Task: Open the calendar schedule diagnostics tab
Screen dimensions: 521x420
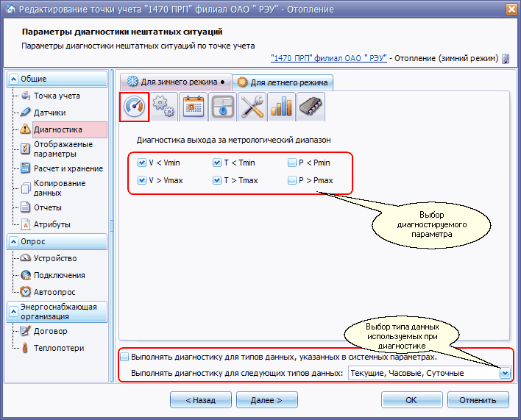Action: pyautogui.click(x=193, y=107)
